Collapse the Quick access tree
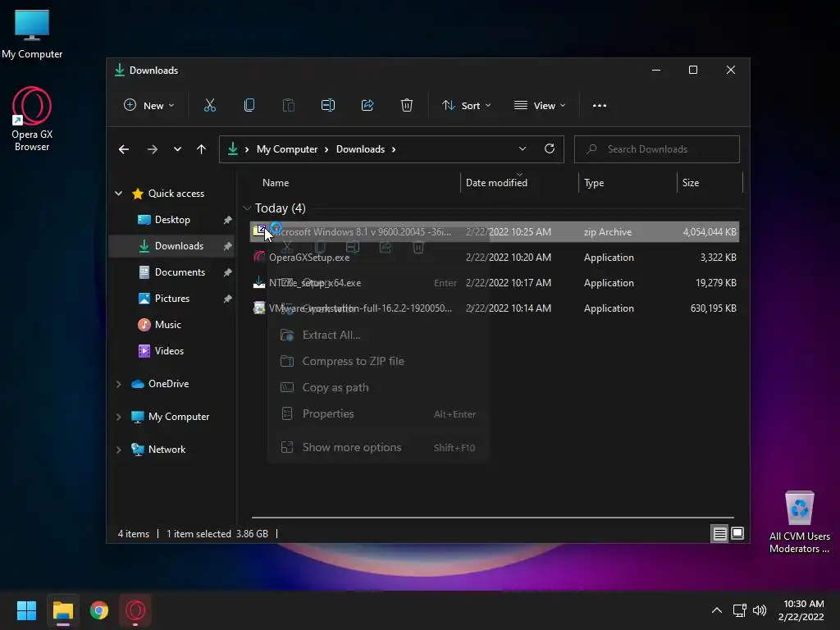 coord(118,194)
